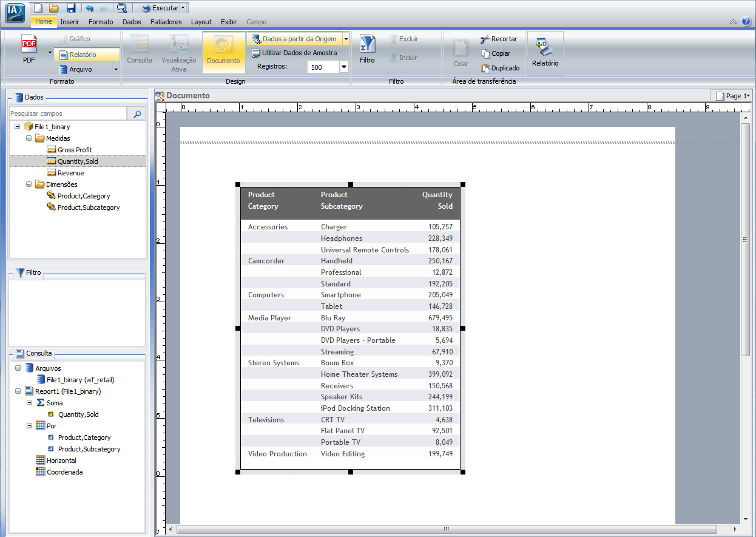Viewport: 756px width, 537px height.
Task: Open the PDF format dropdown arrow
Action: click(50, 52)
